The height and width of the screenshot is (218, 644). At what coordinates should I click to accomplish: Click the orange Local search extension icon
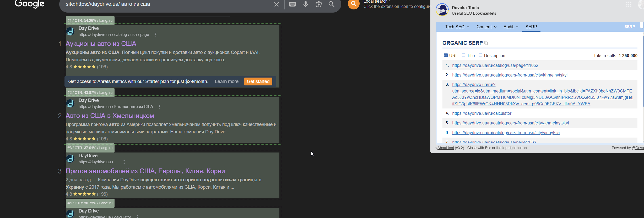tap(354, 4)
